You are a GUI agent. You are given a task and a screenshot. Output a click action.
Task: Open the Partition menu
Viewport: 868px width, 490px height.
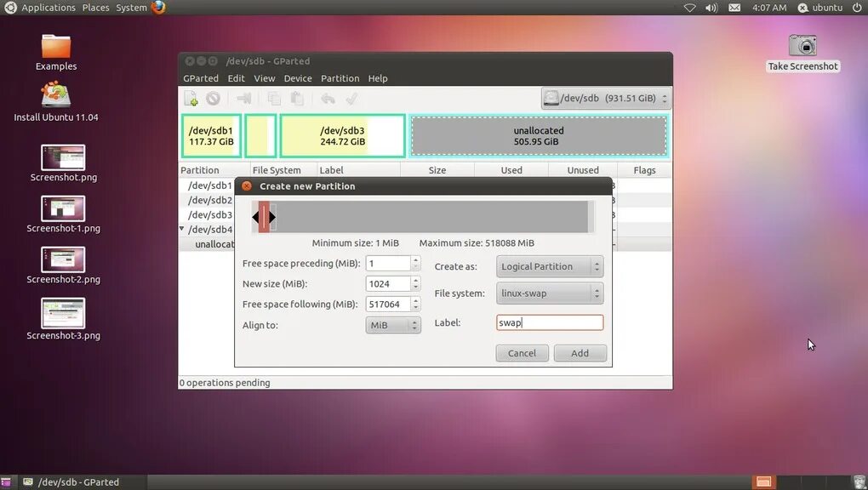[x=340, y=78]
